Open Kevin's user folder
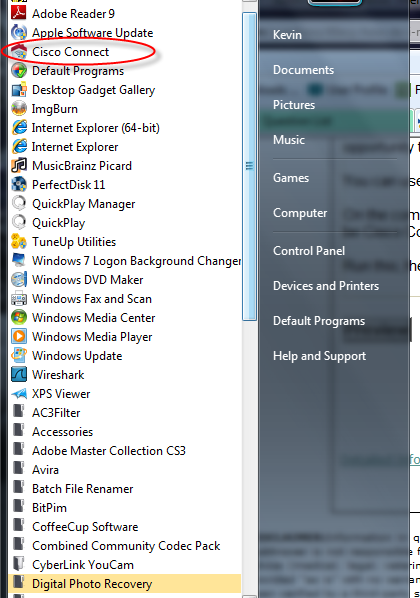 click(287, 35)
